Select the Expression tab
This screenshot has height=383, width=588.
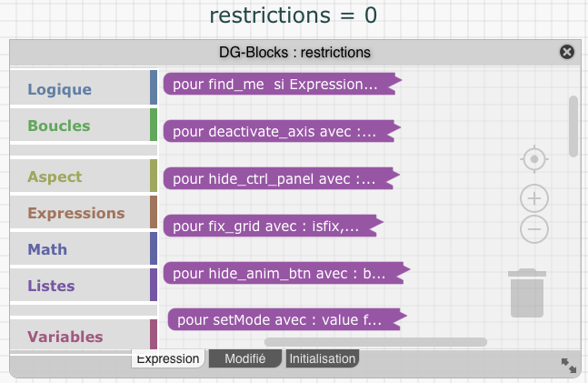tap(167, 358)
